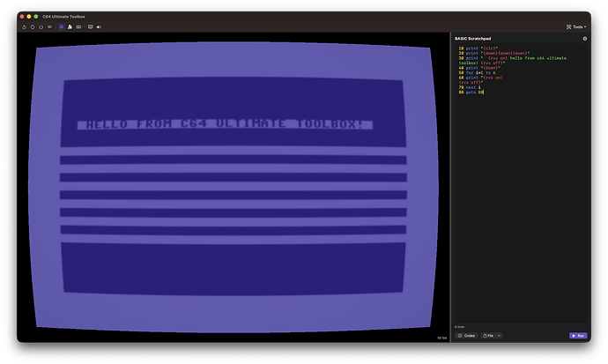The image size is (608, 364).
Task: Click code line 30 hello from c64 ultimate
Action: tap(513, 61)
